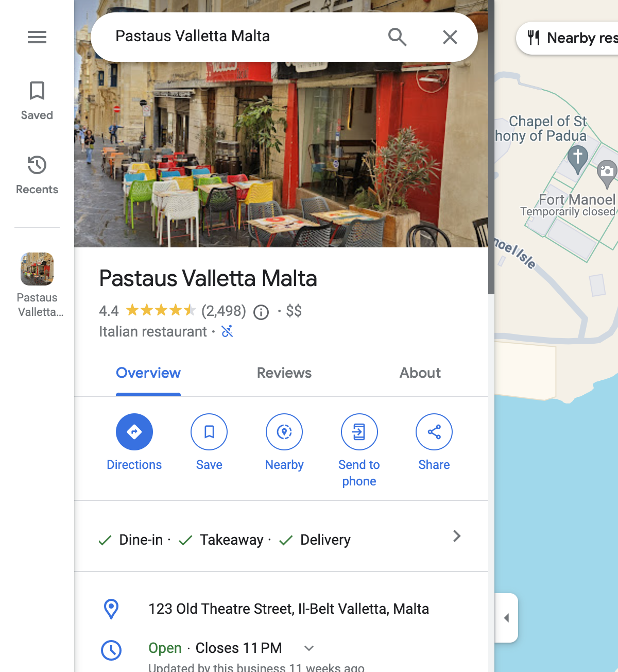Screen dimensions: 618x672
Task: Click the search magnifier icon
Action: [x=397, y=37]
